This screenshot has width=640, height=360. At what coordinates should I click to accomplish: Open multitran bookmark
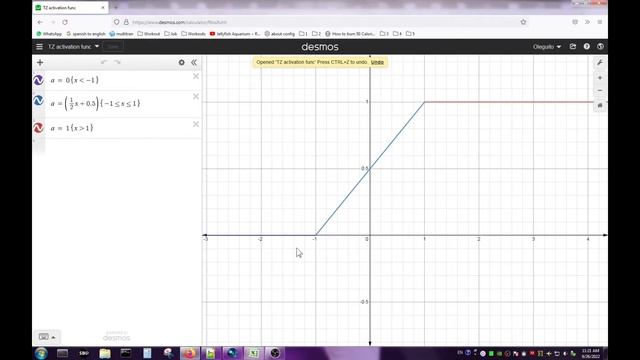coord(121,34)
